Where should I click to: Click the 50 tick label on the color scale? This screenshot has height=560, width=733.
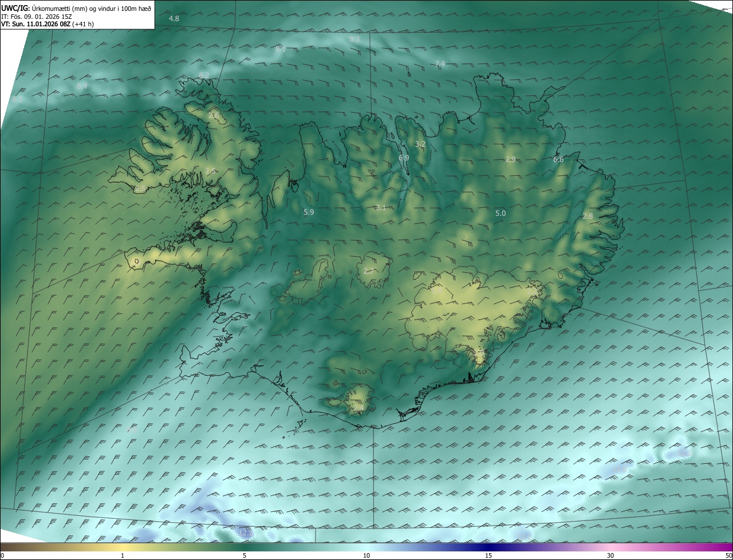click(728, 555)
